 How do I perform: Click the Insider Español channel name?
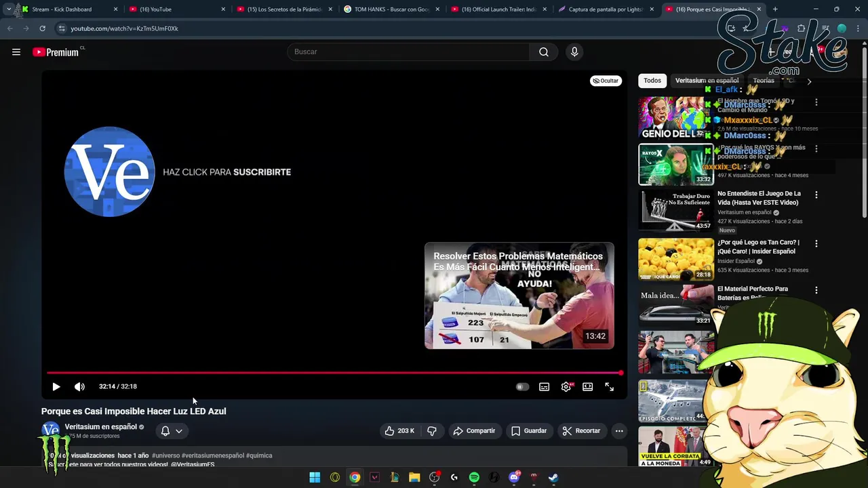[736, 261]
